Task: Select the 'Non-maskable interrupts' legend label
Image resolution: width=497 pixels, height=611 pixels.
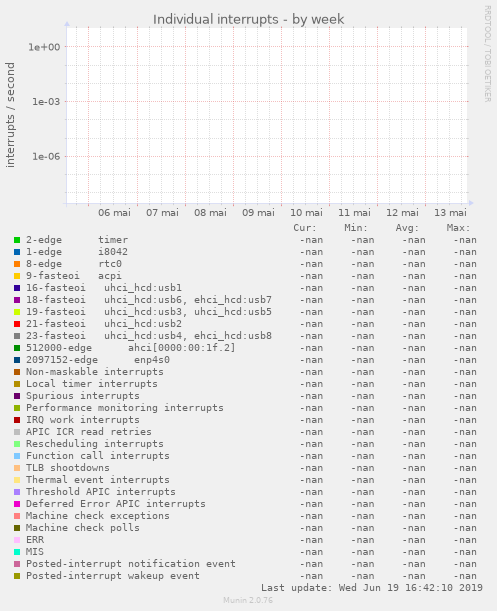Action: point(95,372)
